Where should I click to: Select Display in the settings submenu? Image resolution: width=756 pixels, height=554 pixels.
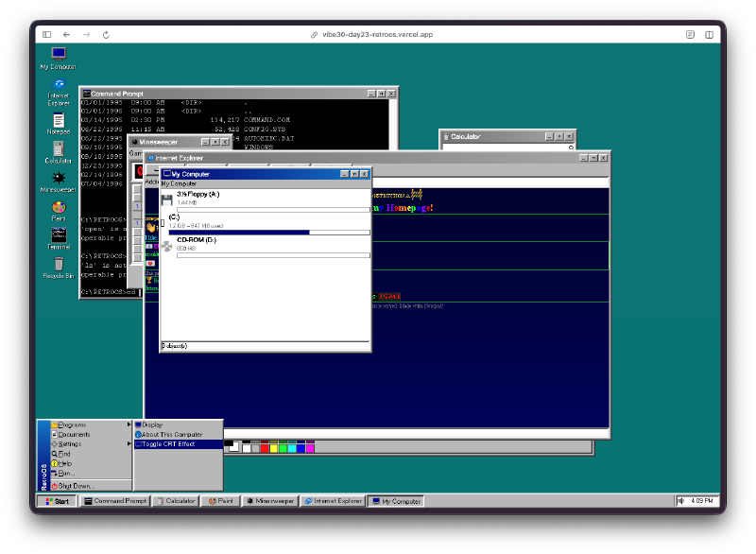tap(152, 424)
